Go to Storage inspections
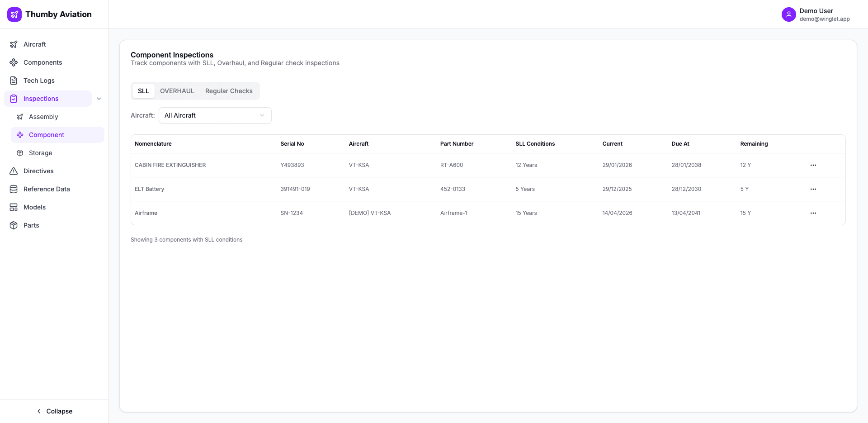 [x=40, y=153]
